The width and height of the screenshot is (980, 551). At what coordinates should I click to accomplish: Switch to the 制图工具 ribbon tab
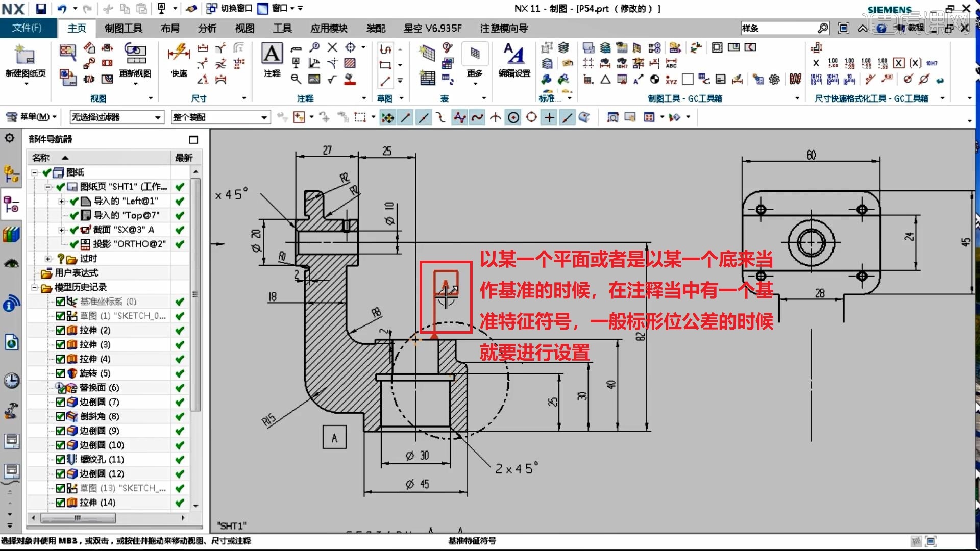(x=122, y=28)
